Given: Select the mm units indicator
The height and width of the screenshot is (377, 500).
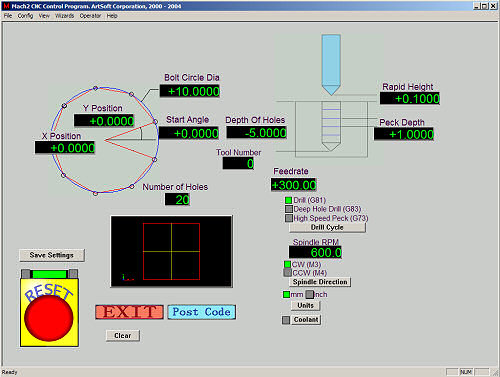Looking at the screenshot, I should click(286, 295).
